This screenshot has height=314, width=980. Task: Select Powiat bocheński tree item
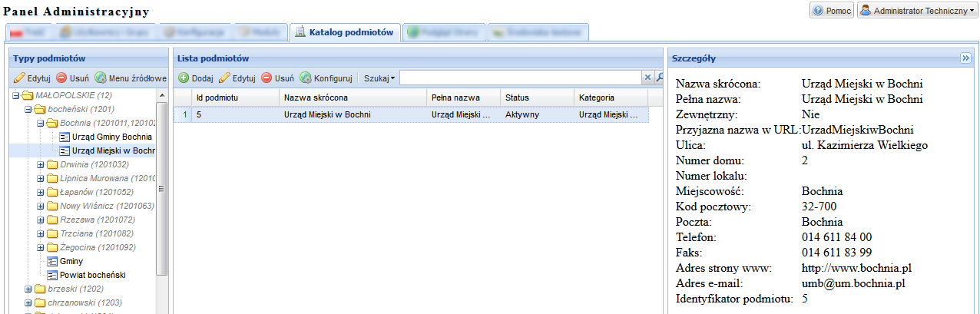[93, 275]
